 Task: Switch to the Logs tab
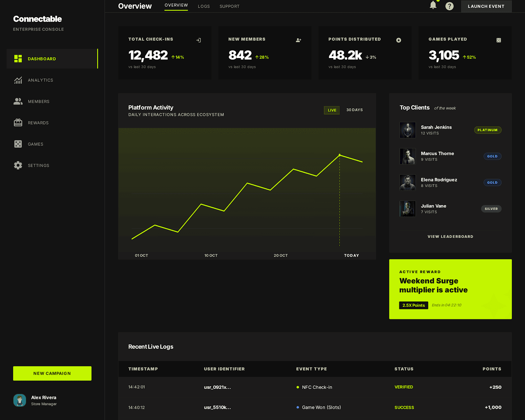204,6
